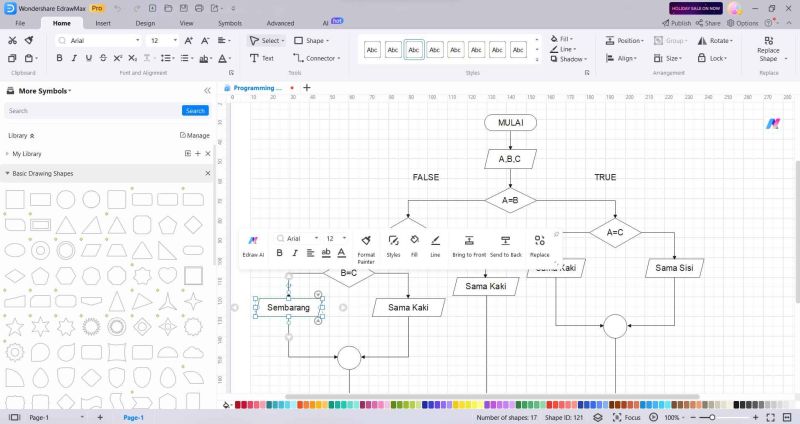Toggle Italic in the Home ribbon
This screenshot has height=424, width=800.
pyautogui.click(x=74, y=58)
